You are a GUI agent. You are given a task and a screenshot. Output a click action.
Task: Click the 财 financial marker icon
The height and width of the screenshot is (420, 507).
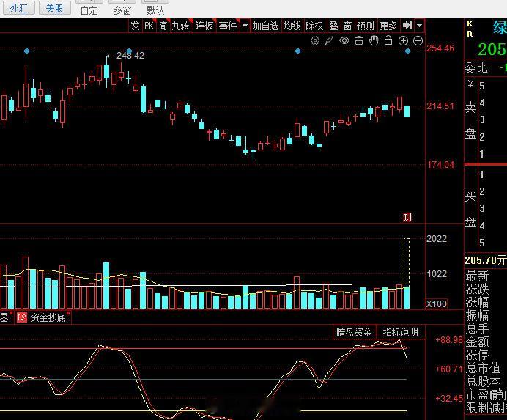click(407, 217)
